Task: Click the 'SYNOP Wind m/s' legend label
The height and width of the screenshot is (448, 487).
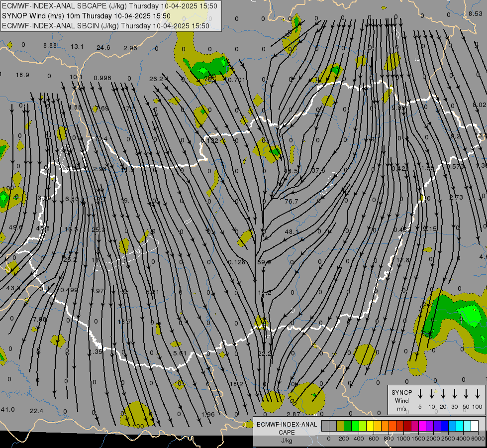Action: 401,400
